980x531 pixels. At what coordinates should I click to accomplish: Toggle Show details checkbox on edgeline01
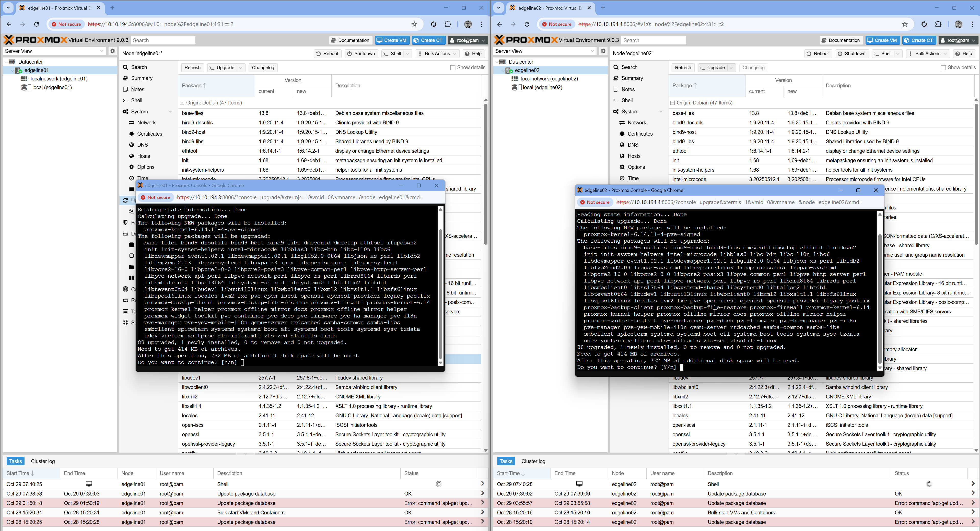pyautogui.click(x=453, y=68)
